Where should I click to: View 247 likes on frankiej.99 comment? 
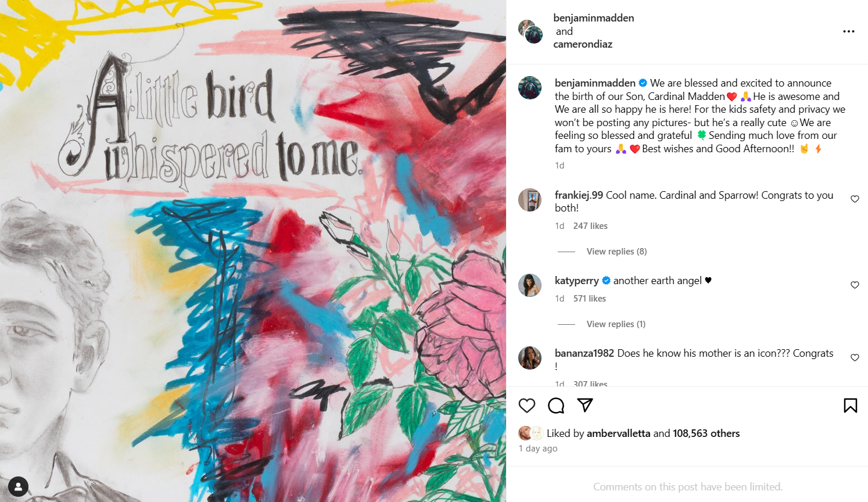pos(590,226)
